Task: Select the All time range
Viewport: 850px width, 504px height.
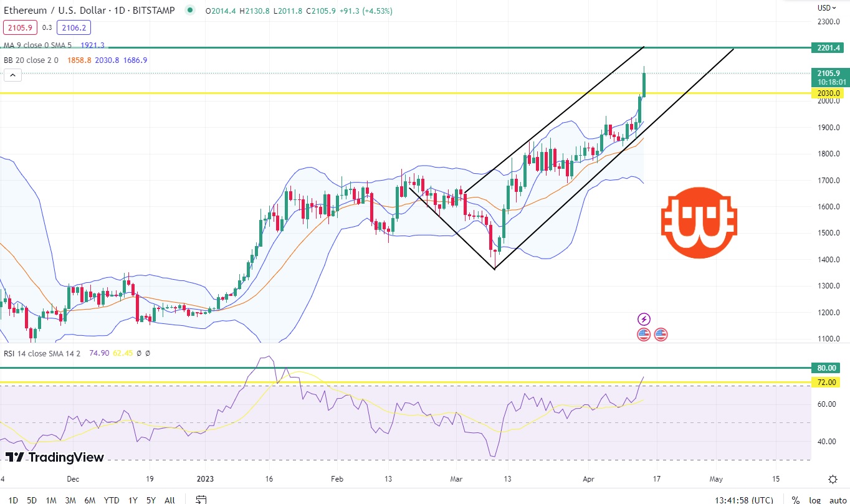Action: click(x=170, y=500)
